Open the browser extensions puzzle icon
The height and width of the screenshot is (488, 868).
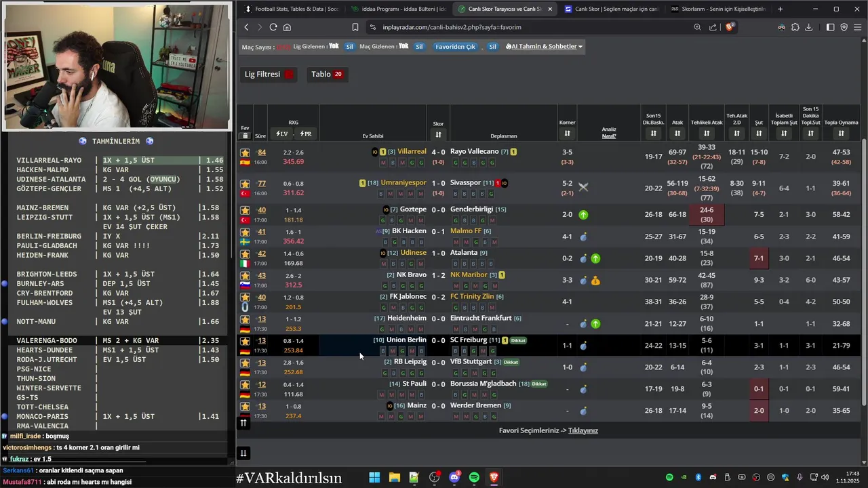[x=795, y=27]
